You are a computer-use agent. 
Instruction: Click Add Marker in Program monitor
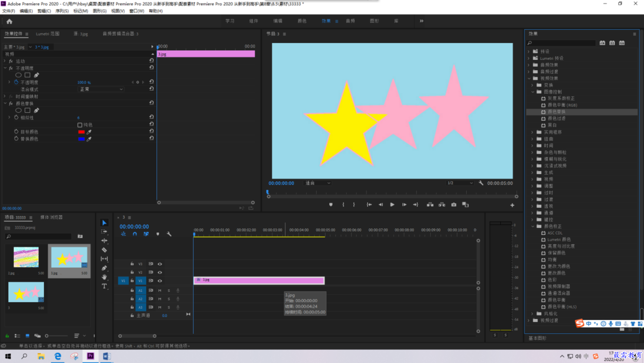(x=331, y=205)
